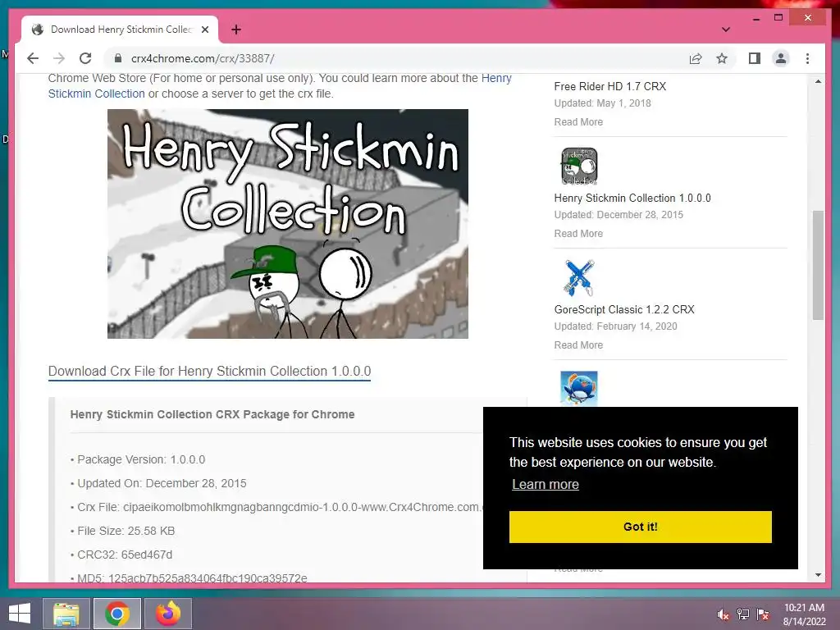Screen dimensions: 840x630
Task: Click Read More under Henry Stickmin Collection
Action: [x=578, y=234]
